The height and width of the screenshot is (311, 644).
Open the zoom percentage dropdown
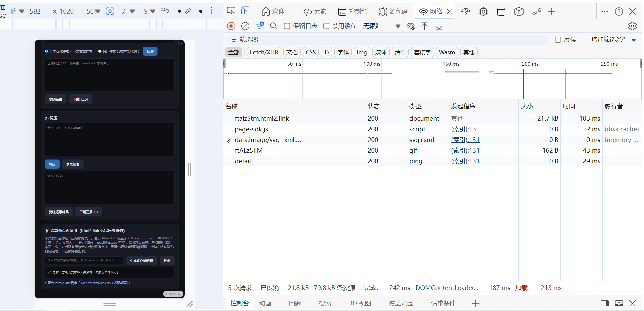pos(94,11)
